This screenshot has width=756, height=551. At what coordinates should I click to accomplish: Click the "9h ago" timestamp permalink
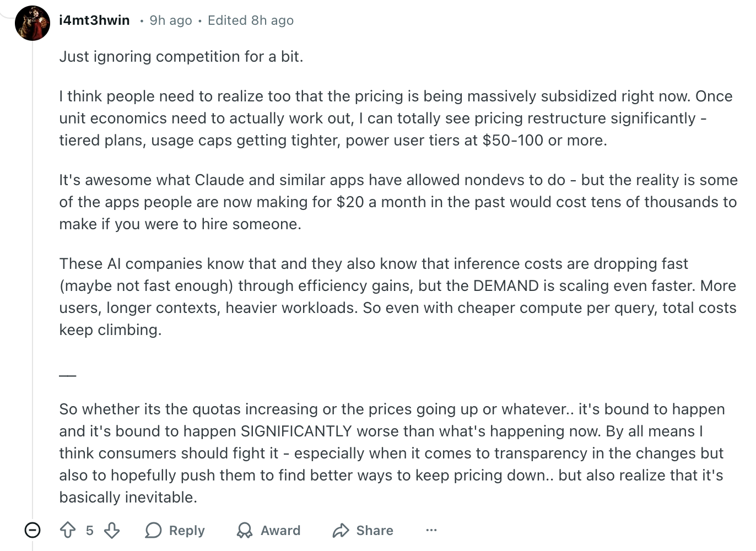pos(171,20)
